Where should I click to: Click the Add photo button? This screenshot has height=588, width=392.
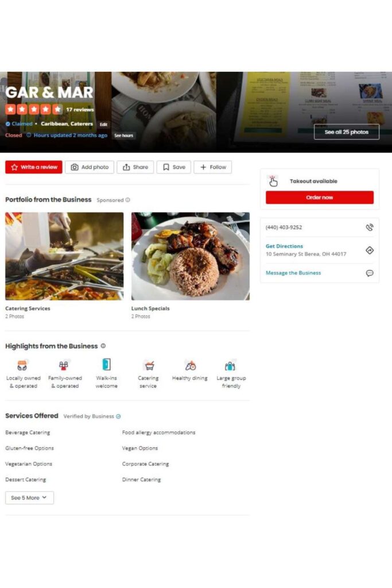90,167
